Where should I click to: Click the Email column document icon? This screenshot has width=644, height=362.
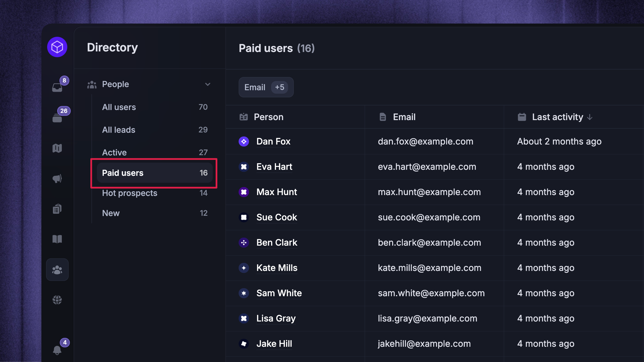383,117
